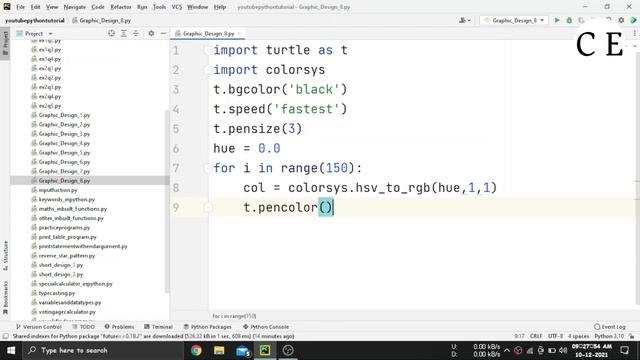
Task: Click the Windows search box
Action: click(102, 350)
